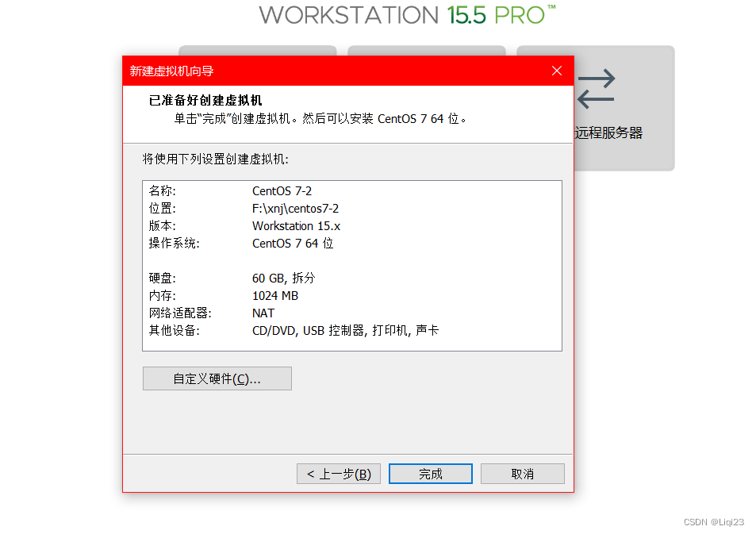
Task: Select hard disk value 60 GB, 拆分
Action: pos(283,278)
